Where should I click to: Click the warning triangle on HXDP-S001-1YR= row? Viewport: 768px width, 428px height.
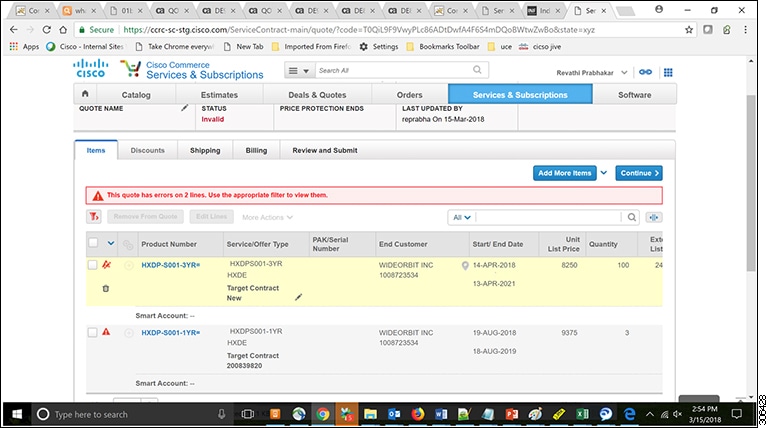(x=106, y=332)
